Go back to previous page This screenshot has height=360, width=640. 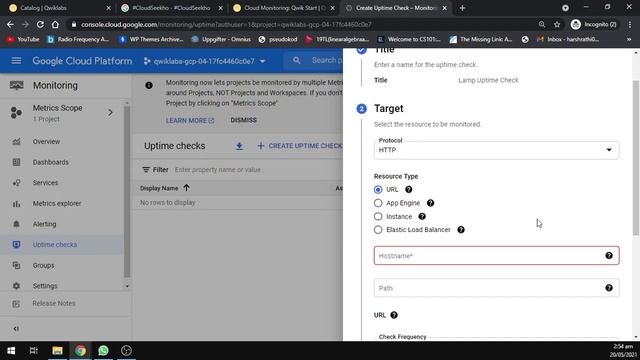pyautogui.click(x=10, y=24)
